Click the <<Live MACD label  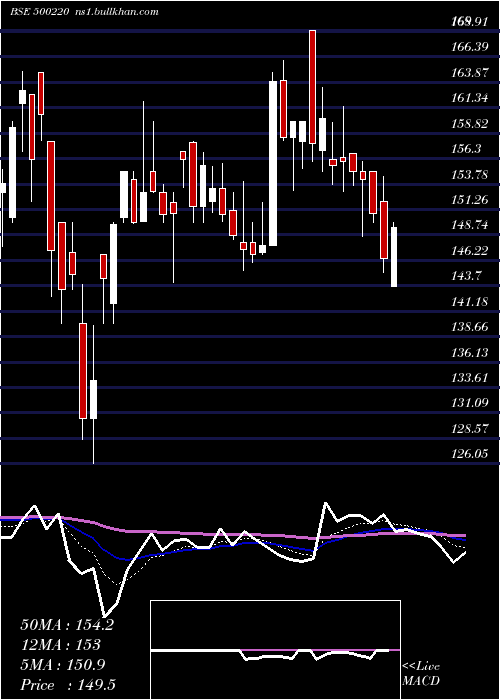(421, 674)
